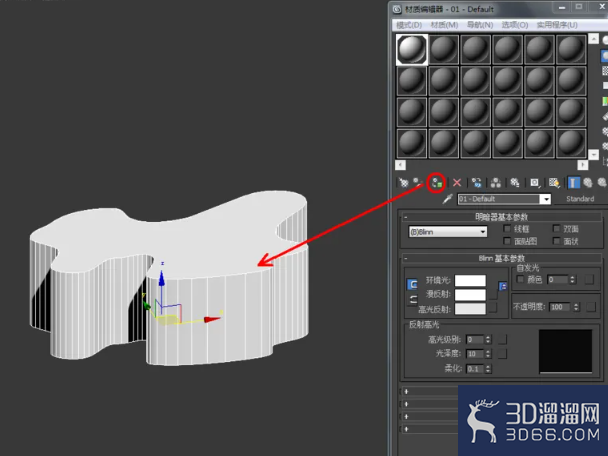The image size is (608, 456).
Task: Click map button beside 不透明度 value
Action: pos(591,307)
